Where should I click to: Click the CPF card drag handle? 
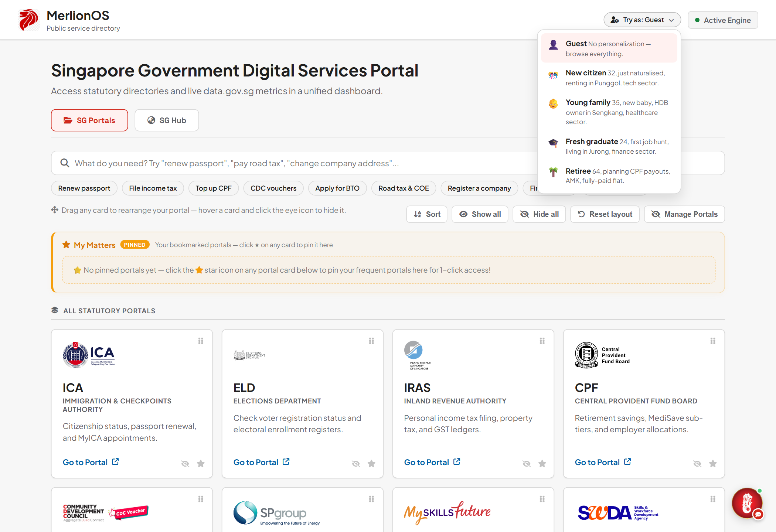(713, 341)
